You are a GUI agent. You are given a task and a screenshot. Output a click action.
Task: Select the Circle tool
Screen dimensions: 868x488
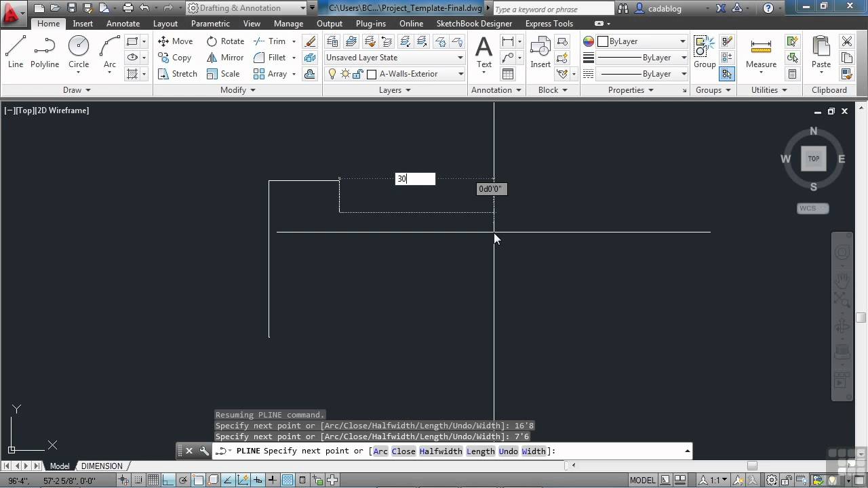tap(79, 52)
